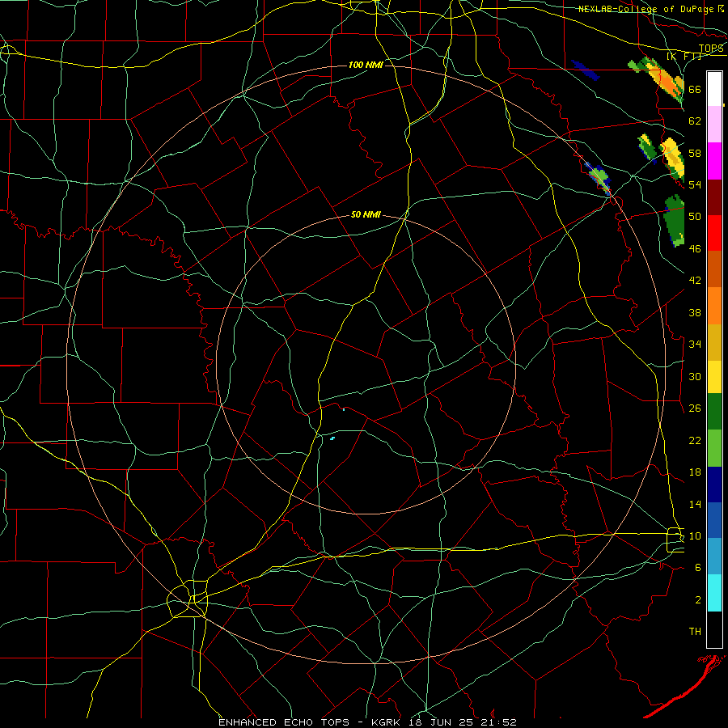Click the orange storm echo at top right

point(667,83)
